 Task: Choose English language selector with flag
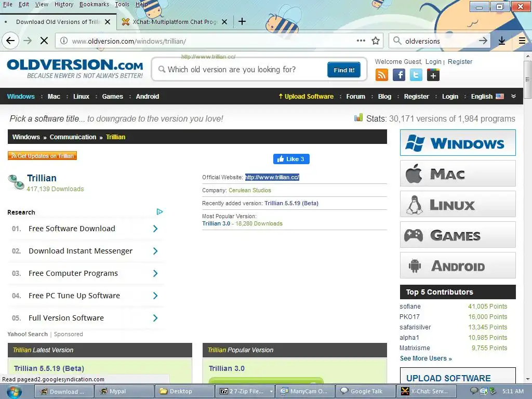[x=487, y=96]
